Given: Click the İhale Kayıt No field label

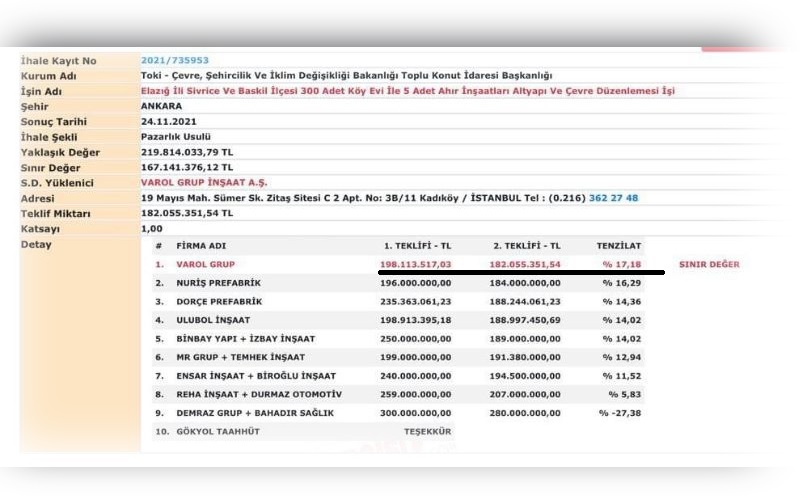Looking at the screenshot, I should pos(58,60).
